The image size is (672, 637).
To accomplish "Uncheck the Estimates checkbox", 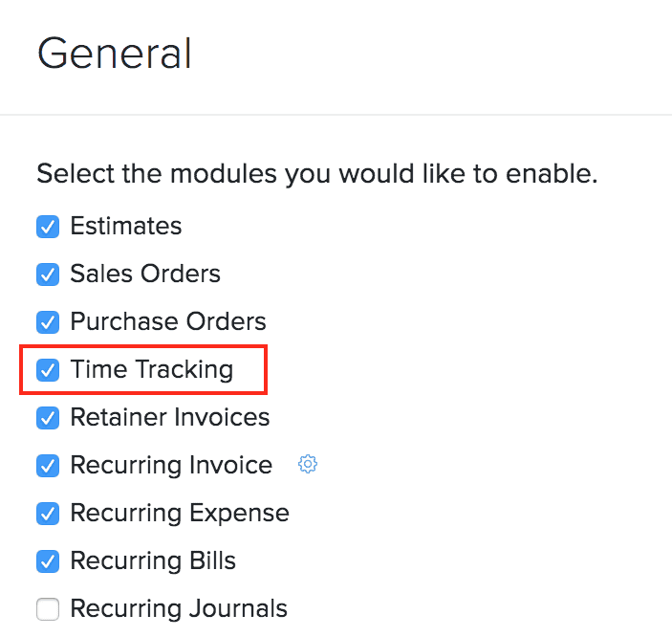I will [48, 227].
